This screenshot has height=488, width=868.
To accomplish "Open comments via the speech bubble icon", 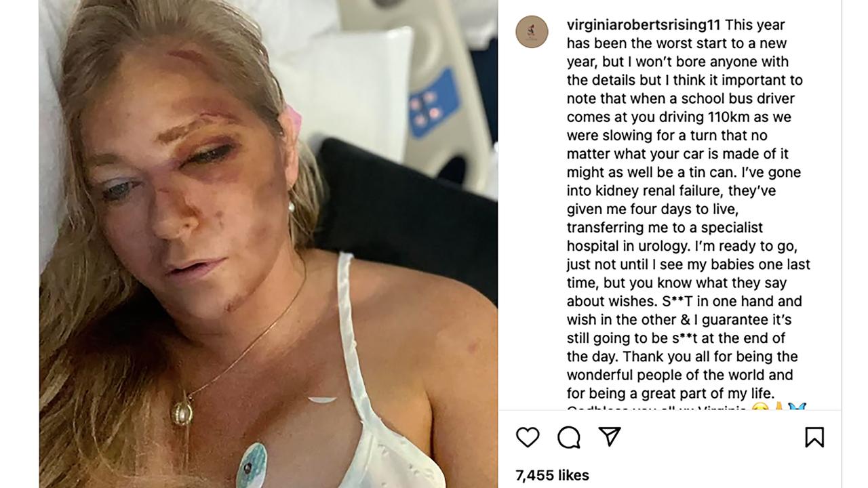I will click(x=569, y=438).
